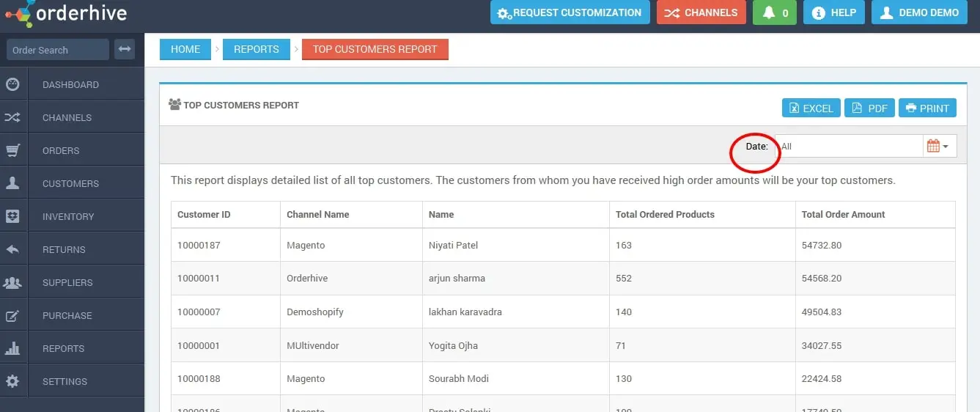
Task: Click ordered products value 552
Action: point(624,279)
